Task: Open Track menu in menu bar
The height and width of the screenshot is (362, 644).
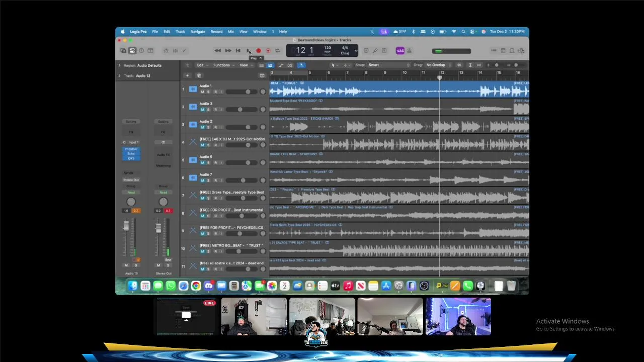Action: coord(180,32)
